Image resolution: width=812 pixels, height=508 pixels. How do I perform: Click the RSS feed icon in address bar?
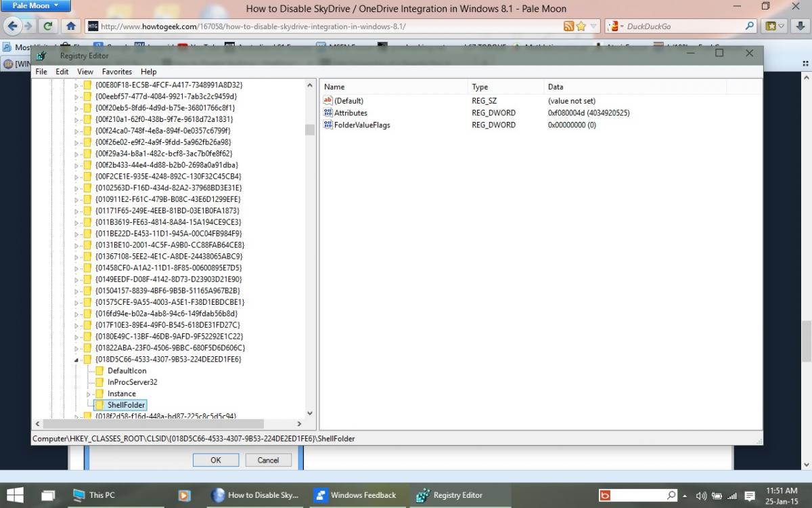coord(569,26)
